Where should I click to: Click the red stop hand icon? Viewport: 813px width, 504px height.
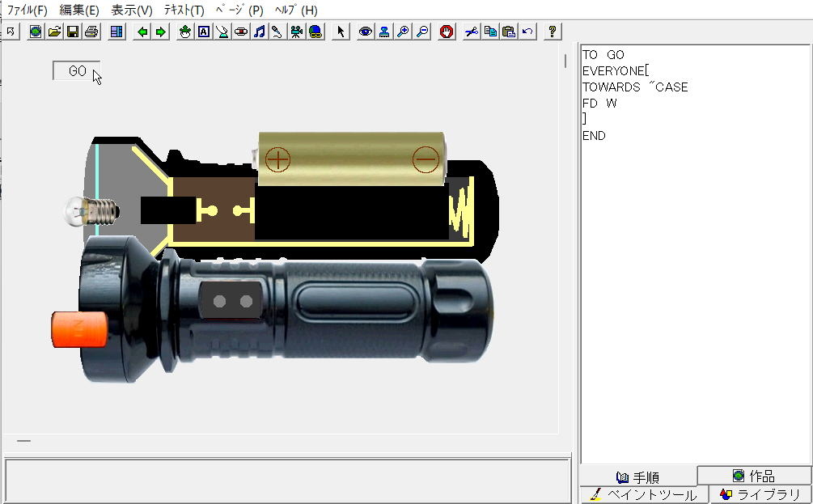(x=447, y=32)
